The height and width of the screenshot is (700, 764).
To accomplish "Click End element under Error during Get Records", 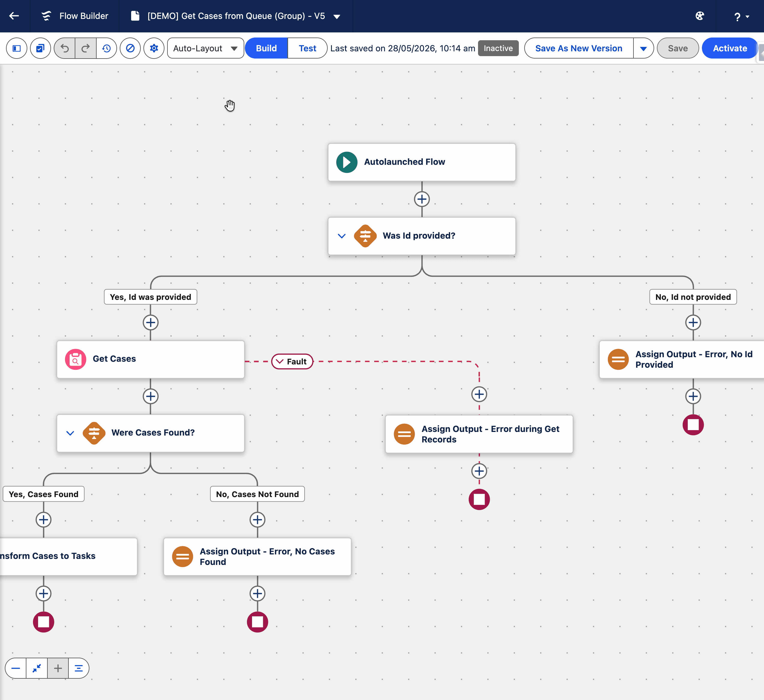I will point(479,499).
